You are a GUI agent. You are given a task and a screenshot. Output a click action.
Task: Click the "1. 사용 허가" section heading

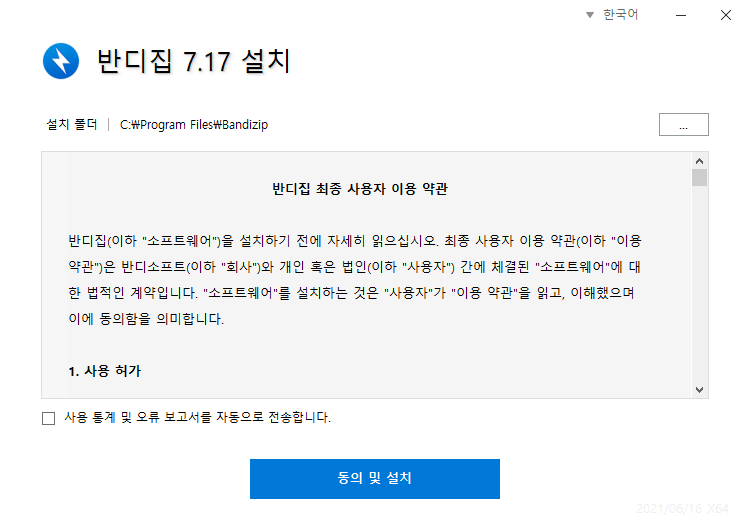click(105, 371)
